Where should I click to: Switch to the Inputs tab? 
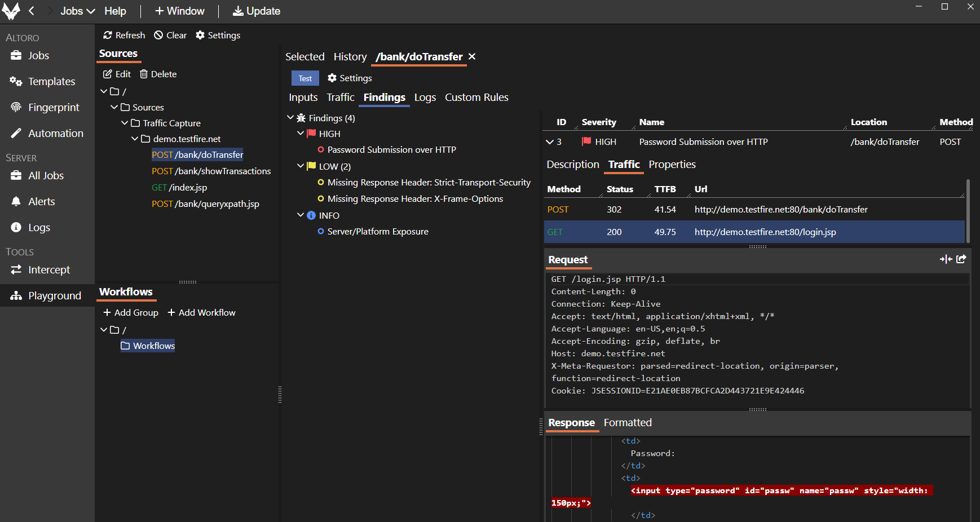click(303, 97)
